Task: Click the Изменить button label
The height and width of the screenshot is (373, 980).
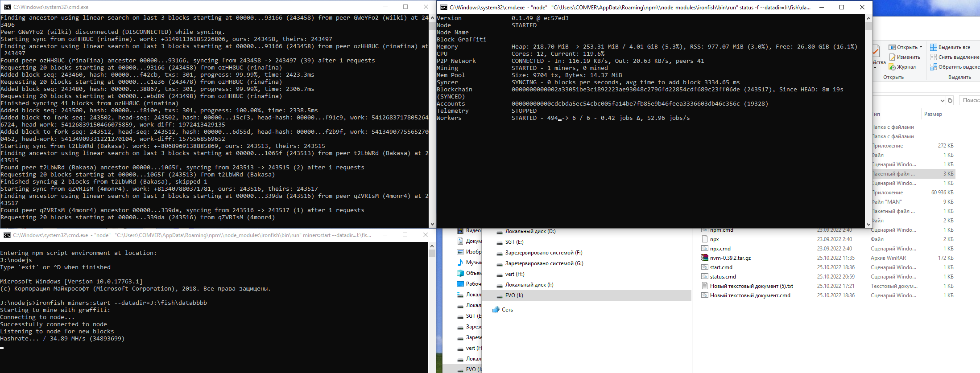Action: [909, 57]
